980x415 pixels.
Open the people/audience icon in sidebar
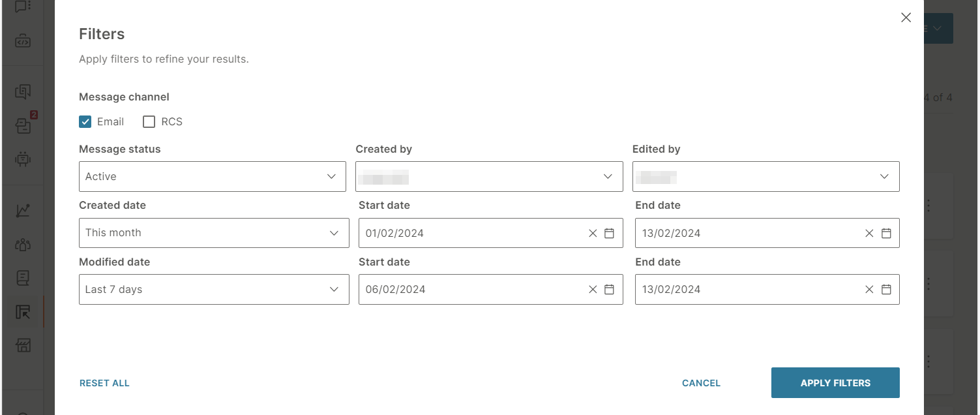tap(23, 245)
